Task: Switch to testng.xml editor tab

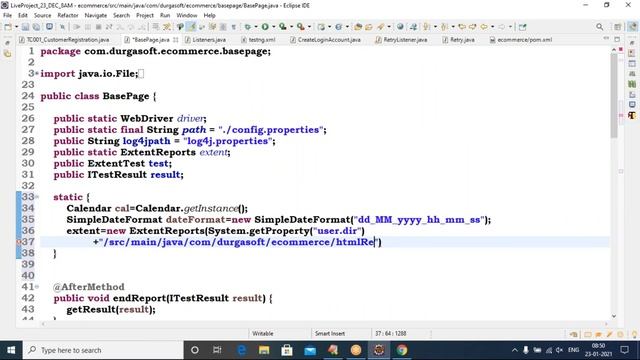Action: tap(258, 40)
